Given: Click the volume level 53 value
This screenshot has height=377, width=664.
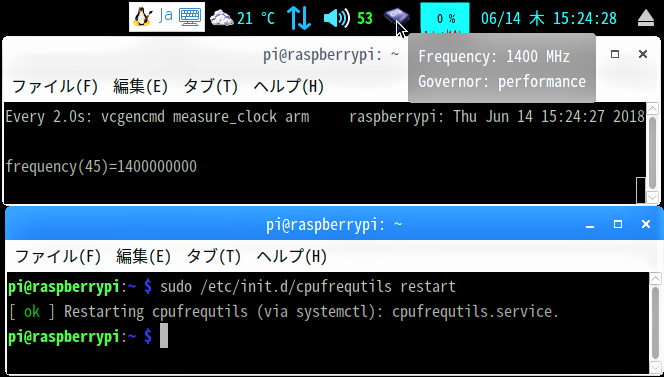Looking at the screenshot, I should (365, 18).
